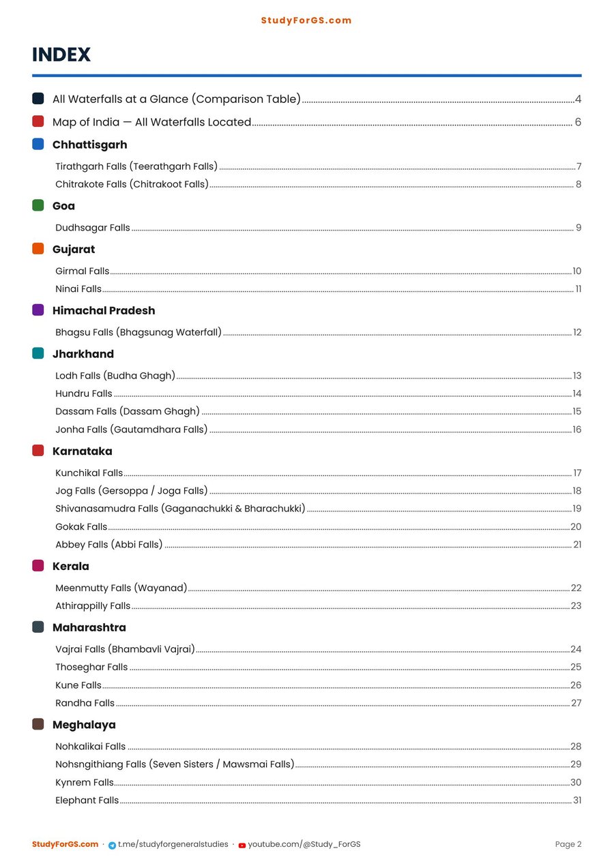Click the blue square beside Chhattisgarh
The height and width of the screenshot is (868, 614).
tap(38, 145)
